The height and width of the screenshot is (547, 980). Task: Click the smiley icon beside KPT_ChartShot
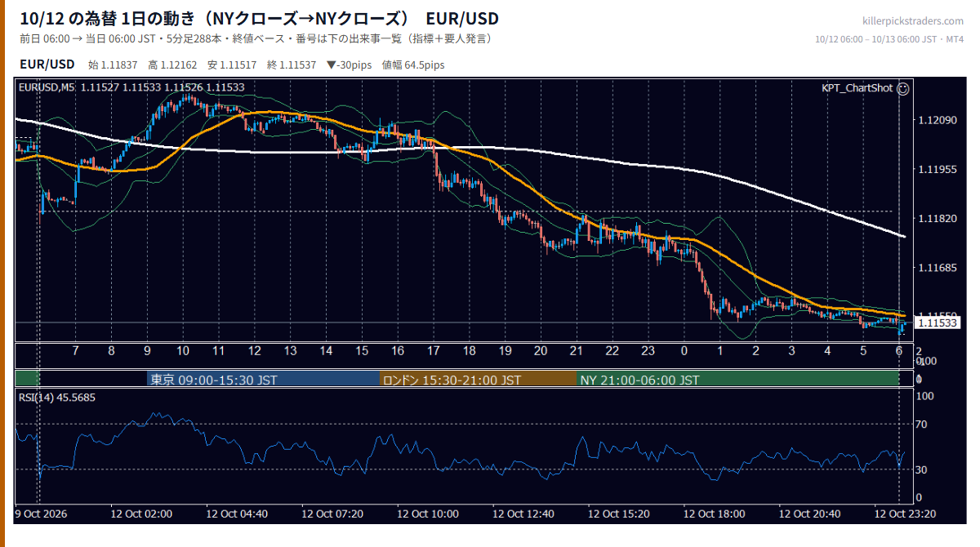pyautogui.click(x=902, y=87)
